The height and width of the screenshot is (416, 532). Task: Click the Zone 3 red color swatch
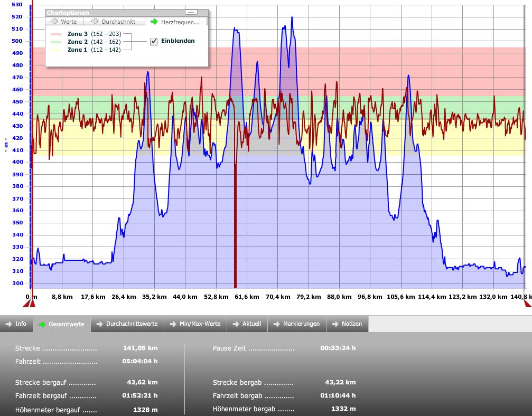[56, 34]
